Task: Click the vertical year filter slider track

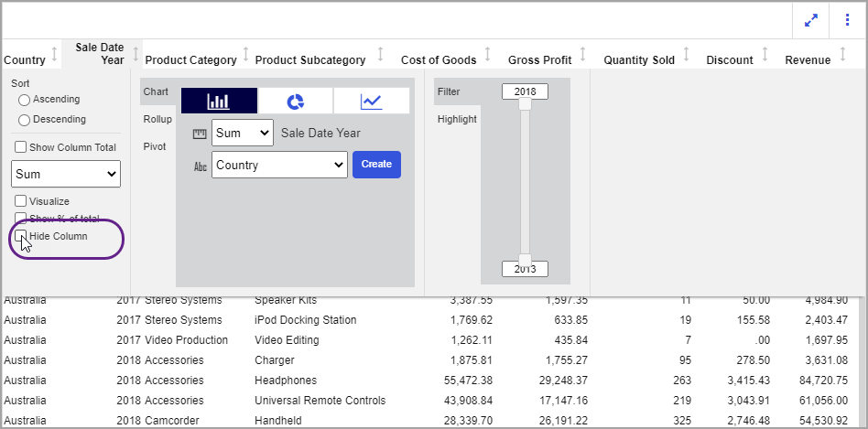Action: point(525,182)
